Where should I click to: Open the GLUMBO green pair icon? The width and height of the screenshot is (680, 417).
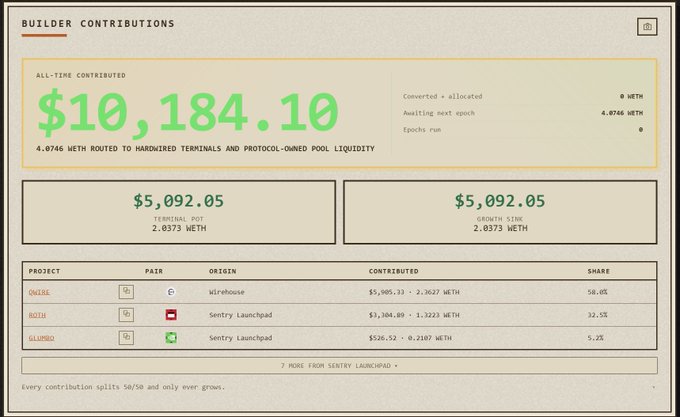[171, 338]
